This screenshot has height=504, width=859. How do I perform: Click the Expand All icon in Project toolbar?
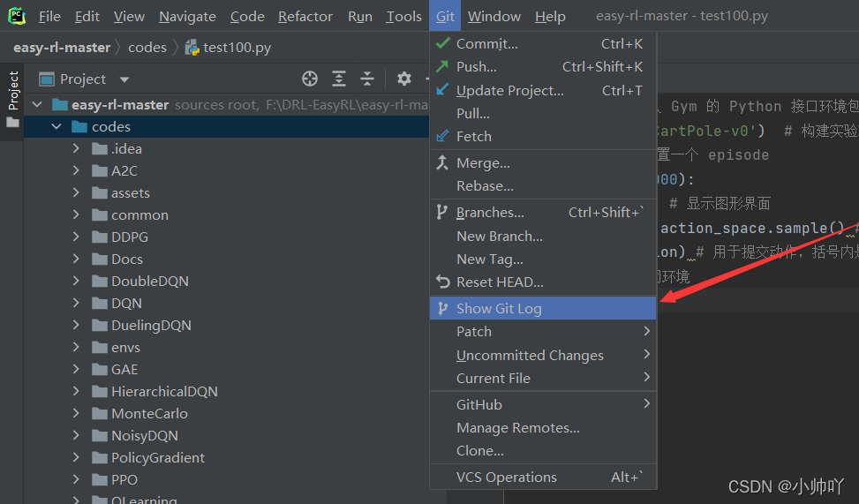339,79
